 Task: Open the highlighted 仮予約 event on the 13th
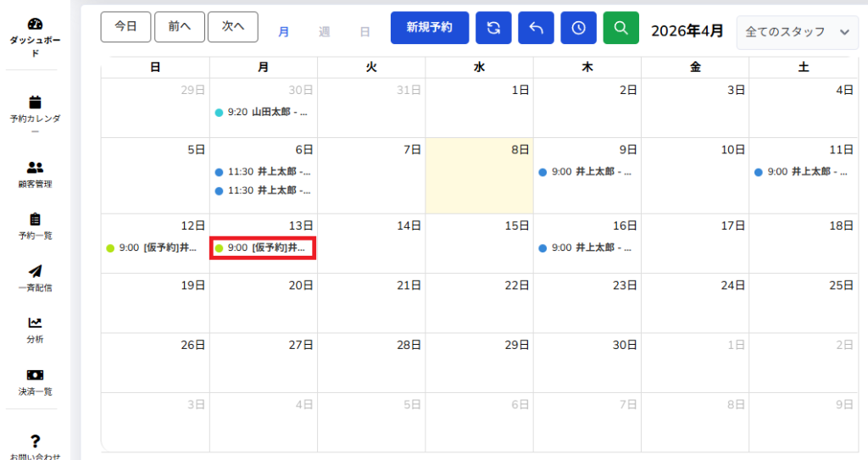(264, 248)
